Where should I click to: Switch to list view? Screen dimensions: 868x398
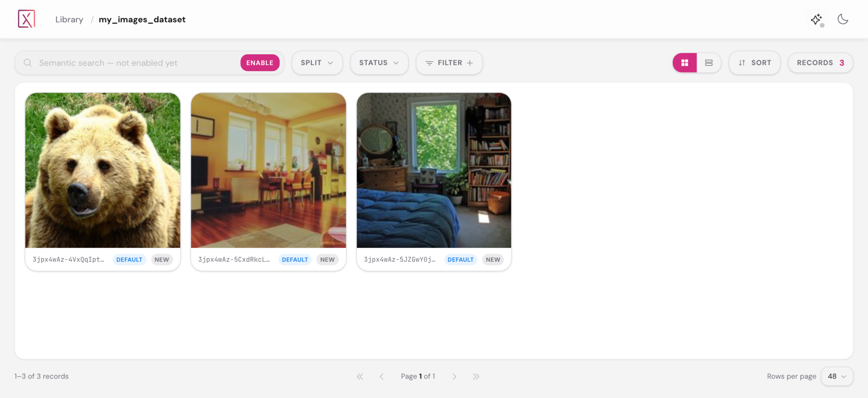pyautogui.click(x=709, y=63)
